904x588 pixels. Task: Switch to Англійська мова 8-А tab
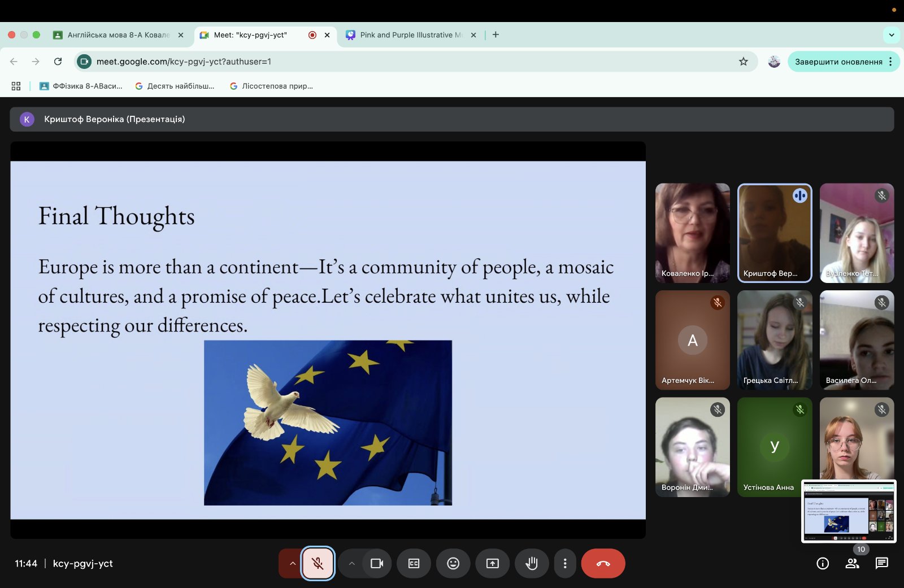[118, 35]
